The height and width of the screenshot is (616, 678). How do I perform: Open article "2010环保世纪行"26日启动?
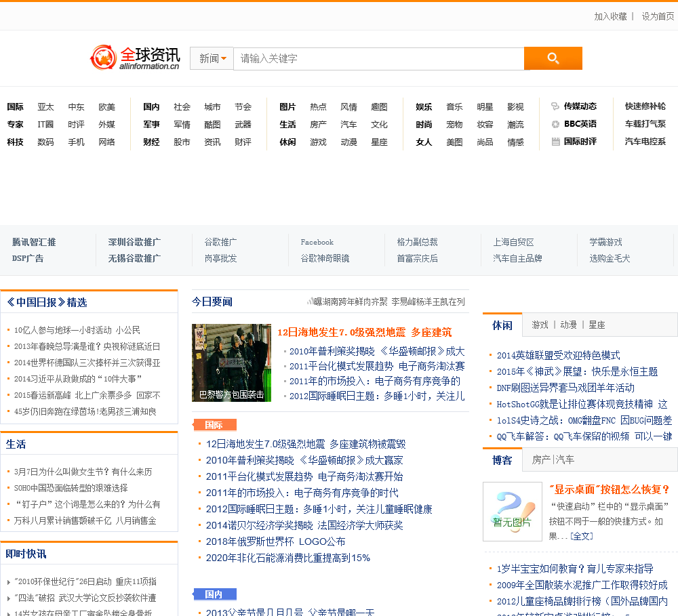tap(85, 582)
